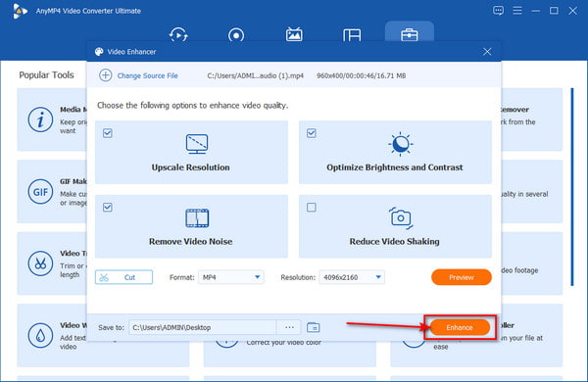
Task: Click the Media Metadata info icon
Action: coord(40,119)
